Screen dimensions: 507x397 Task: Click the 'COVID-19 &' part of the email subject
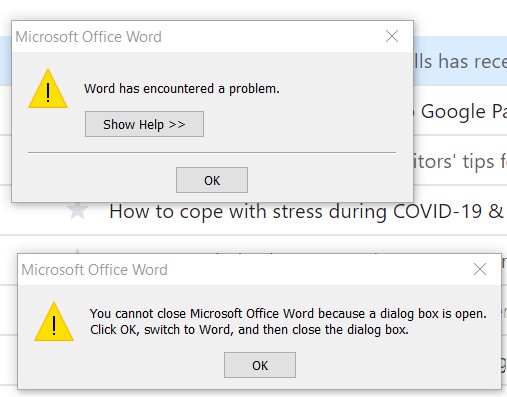(x=448, y=211)
